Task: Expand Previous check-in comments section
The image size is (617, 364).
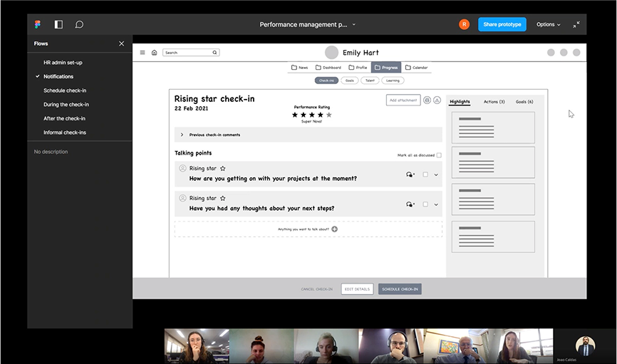Action: pos(182,135)
